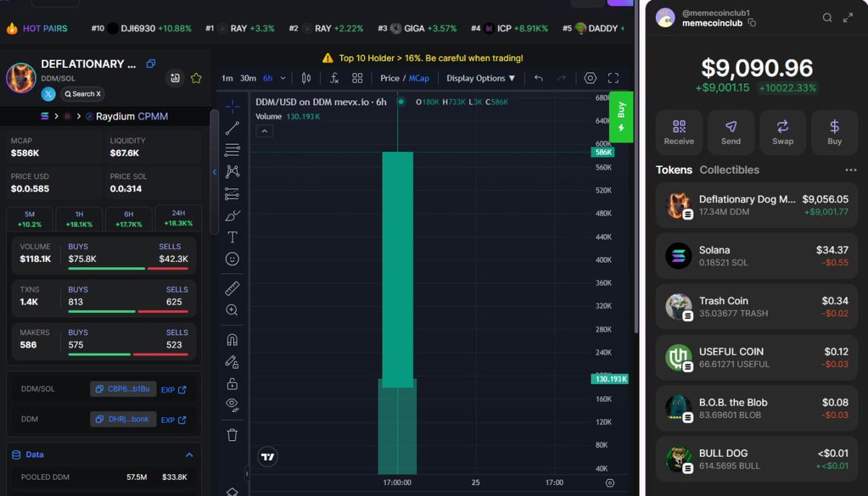Select the 1m timeframe
The image size is (868, 496).
(227, 78)
